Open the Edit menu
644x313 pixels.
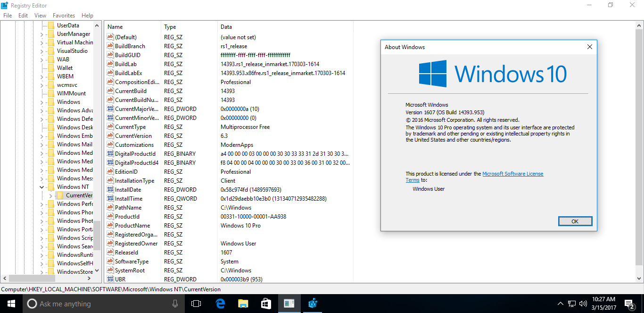23,16
